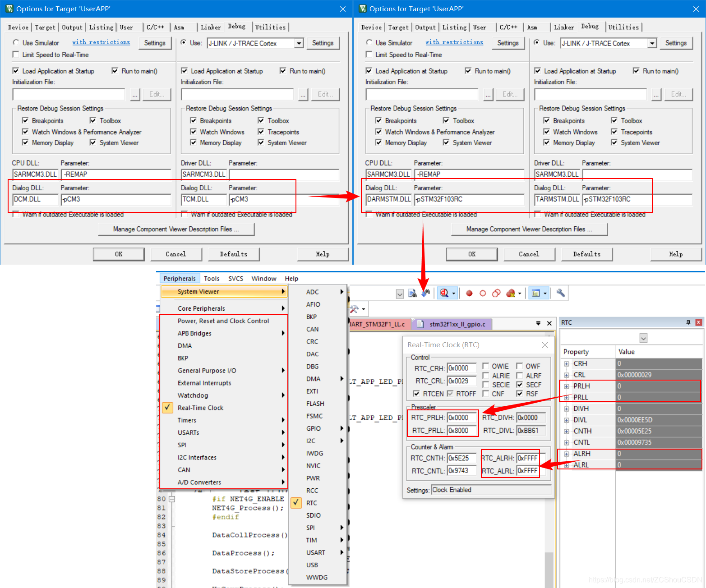
Task: Open the Tools menu in the menu bar
Action: [x=212, y=279]
